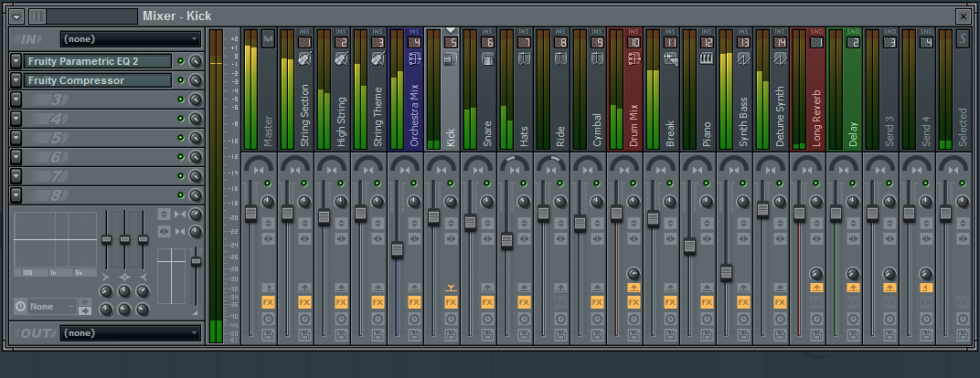Invert phase on the Hats track
This screenshot has height=378, width=980.
524,223
